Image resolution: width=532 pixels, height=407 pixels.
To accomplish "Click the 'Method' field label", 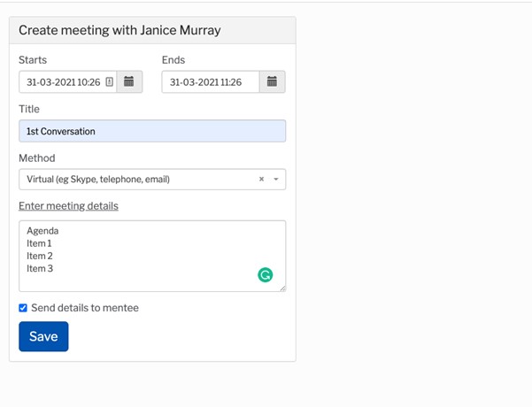I will [37, 158].
